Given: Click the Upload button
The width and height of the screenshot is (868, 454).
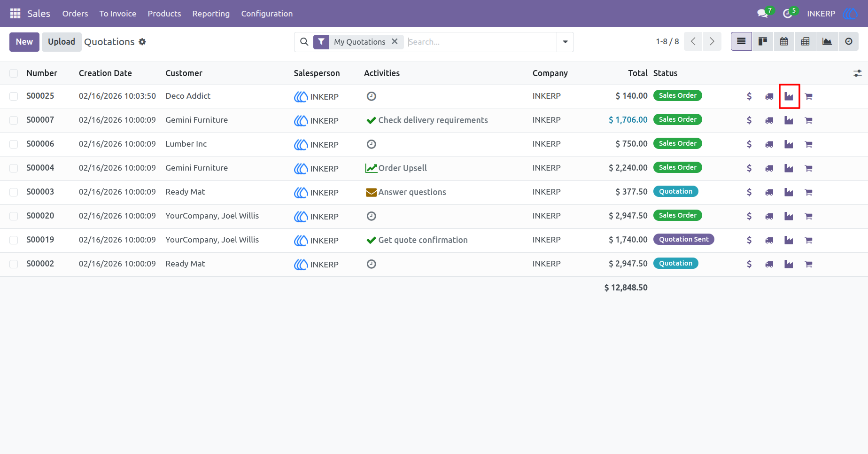Looking at the screenshot, I should (62, 42).
